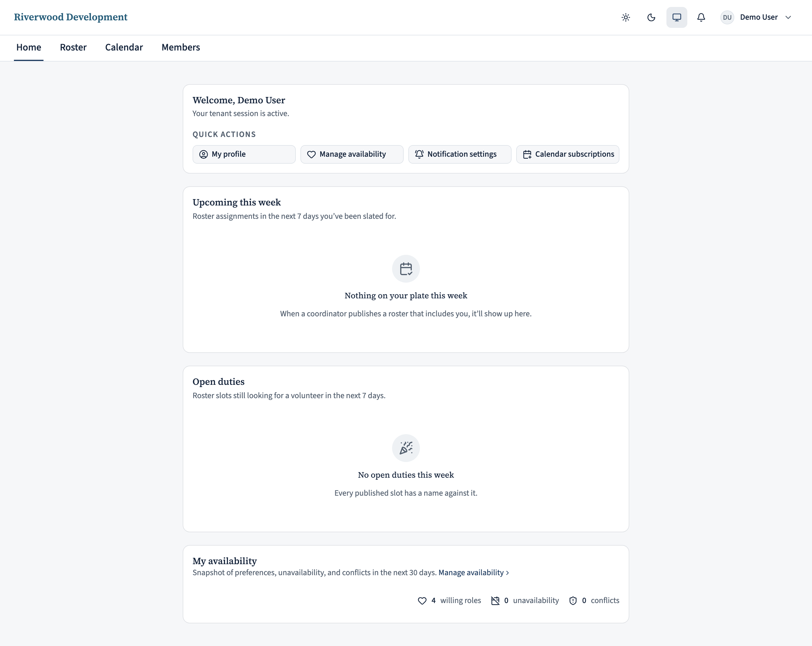Expand the Demo User menu chevron

tap(788, 17)
